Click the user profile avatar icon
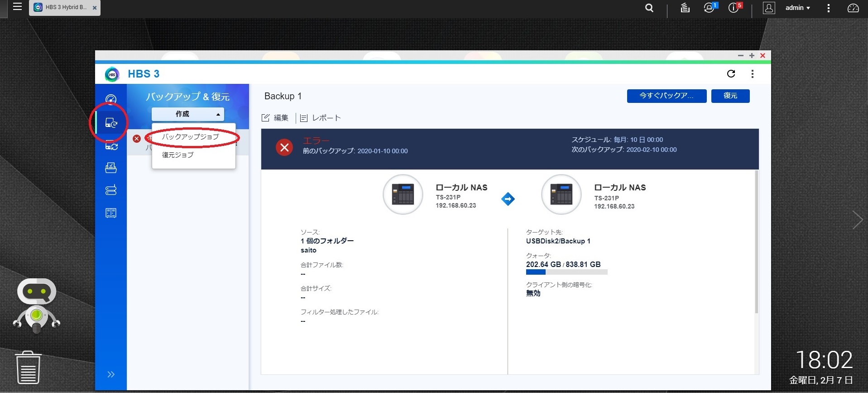Screen dimensions: 868x393 pyautogui.click(x=769, y=8)
